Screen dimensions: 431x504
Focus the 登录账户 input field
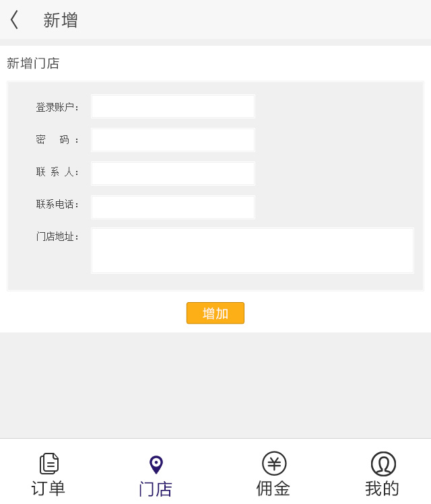(173, 106)
